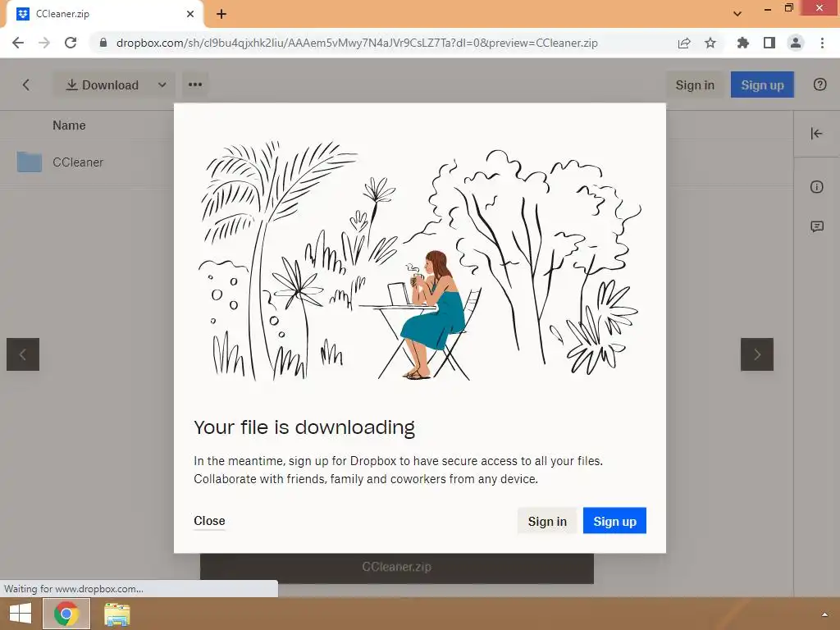Go back with Dropbox left chevron
This screenshot has width=840, height=630.
[25, 84]
